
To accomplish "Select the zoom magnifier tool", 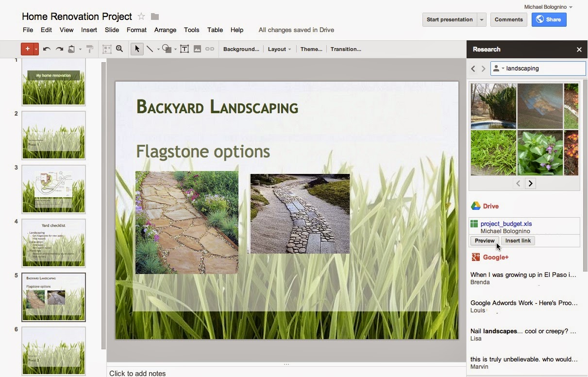I will (x=119, y=49).
